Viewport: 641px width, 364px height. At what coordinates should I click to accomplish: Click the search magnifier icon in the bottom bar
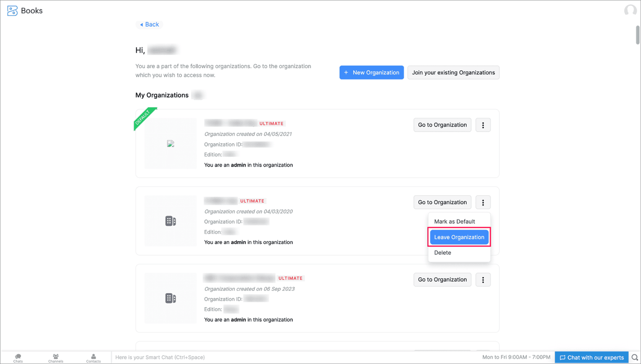635,357
